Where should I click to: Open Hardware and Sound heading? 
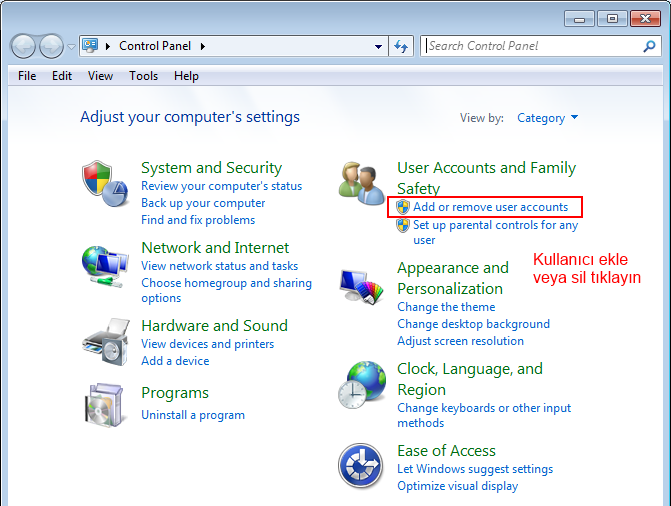pyautogui.click(x=214, y=326)
